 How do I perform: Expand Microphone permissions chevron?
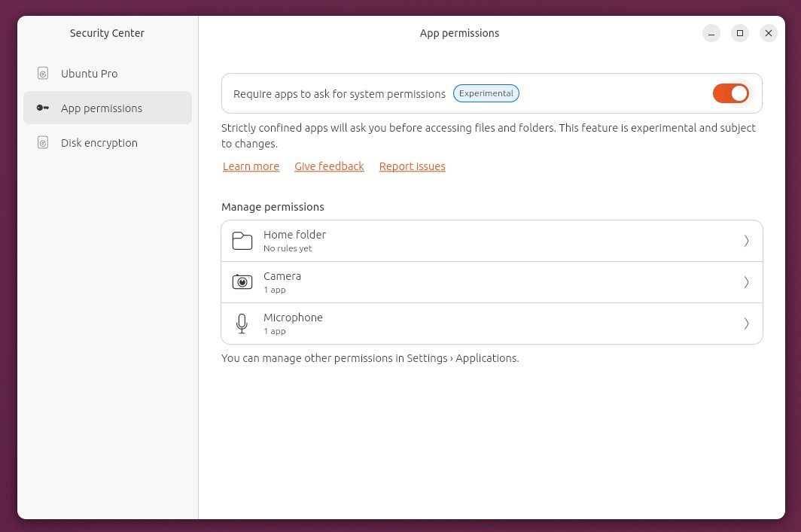point(746,324)
